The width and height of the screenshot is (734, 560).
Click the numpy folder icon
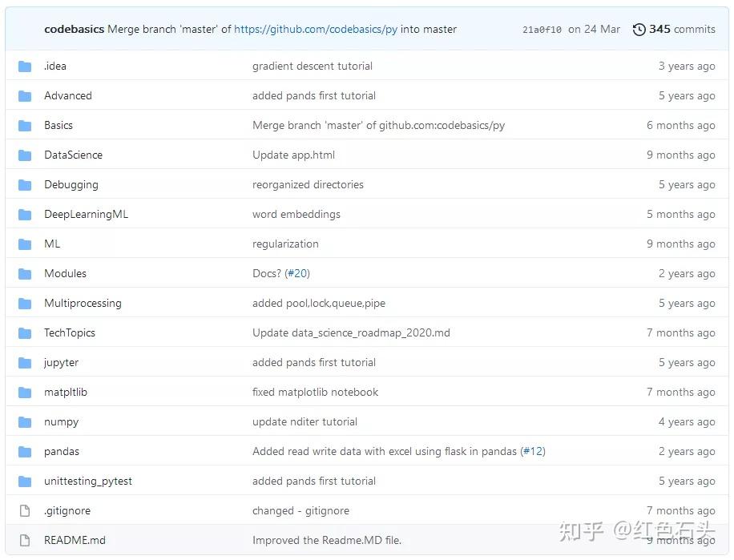25,422
